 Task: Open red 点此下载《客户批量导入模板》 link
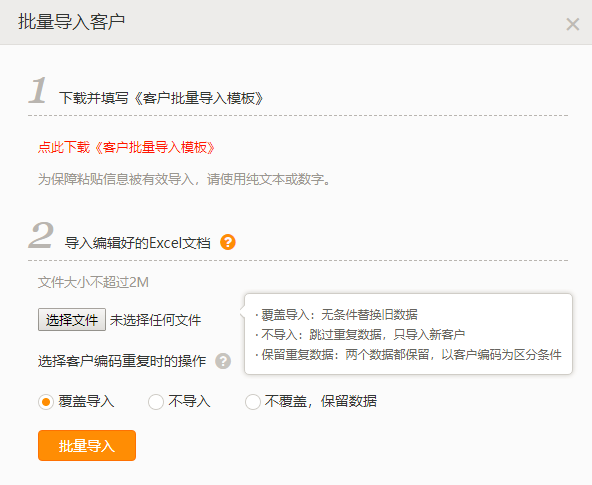(x=126, y=147)
